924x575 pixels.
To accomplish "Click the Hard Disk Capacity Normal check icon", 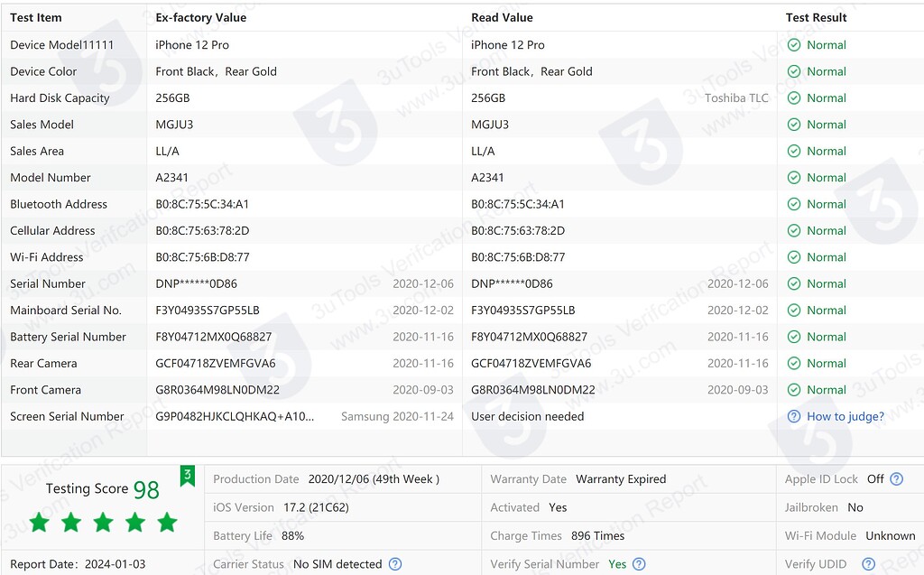I will click(x=794, y=97).
